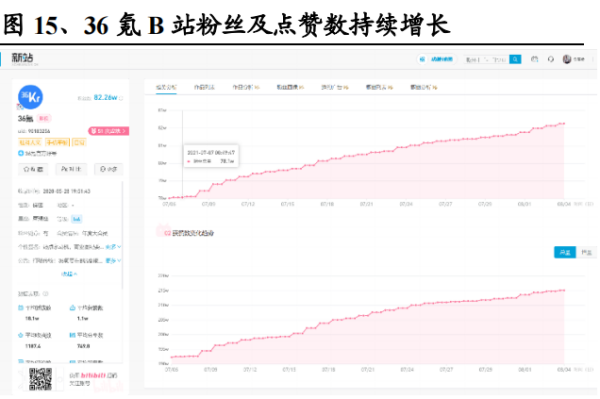This screenshot has height=399, width=600.
Task: Click the pink bilibili text beside QR code
Action: (93, 376)
